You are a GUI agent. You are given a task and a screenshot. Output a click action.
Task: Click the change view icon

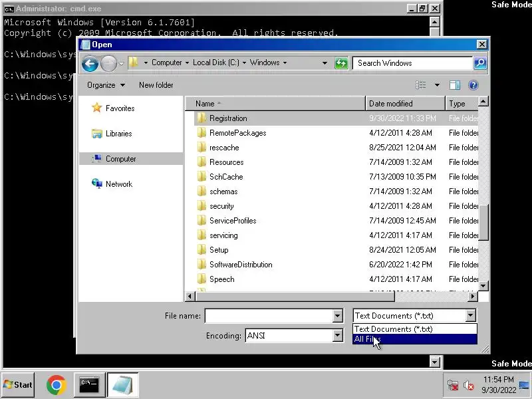point(421,85)
